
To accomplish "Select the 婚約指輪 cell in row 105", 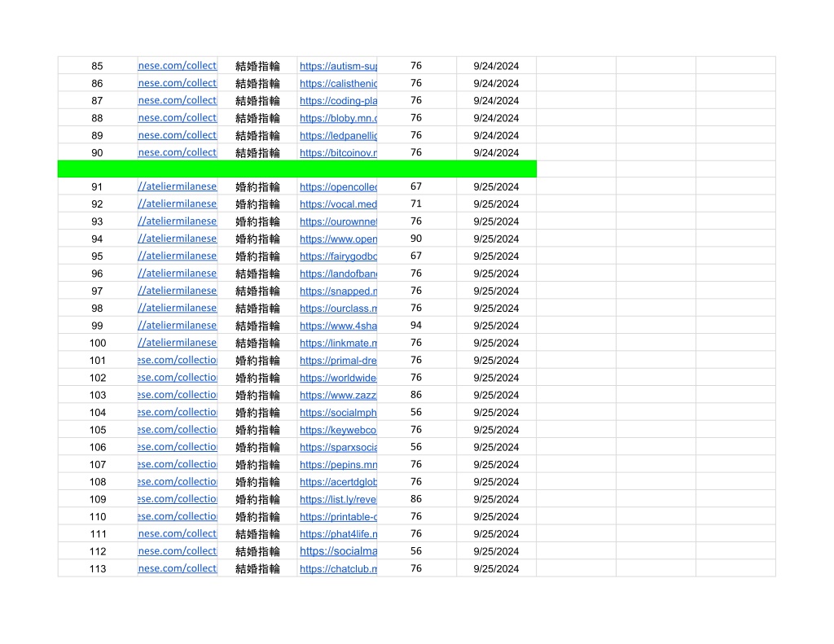I will tap(257, 430).
